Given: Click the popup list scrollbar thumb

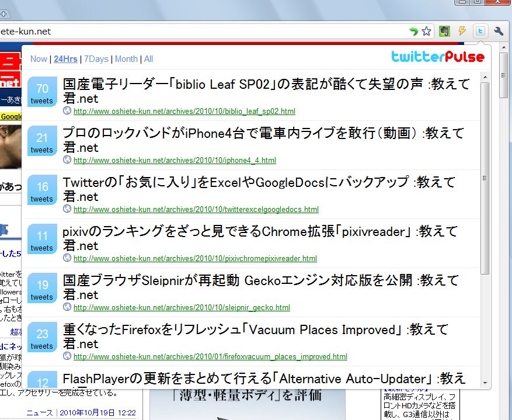Looking at the screenshot, I should tap(485, 178).
